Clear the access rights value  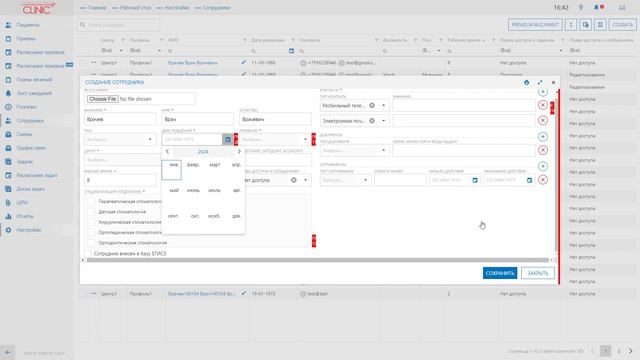[293, 180]
